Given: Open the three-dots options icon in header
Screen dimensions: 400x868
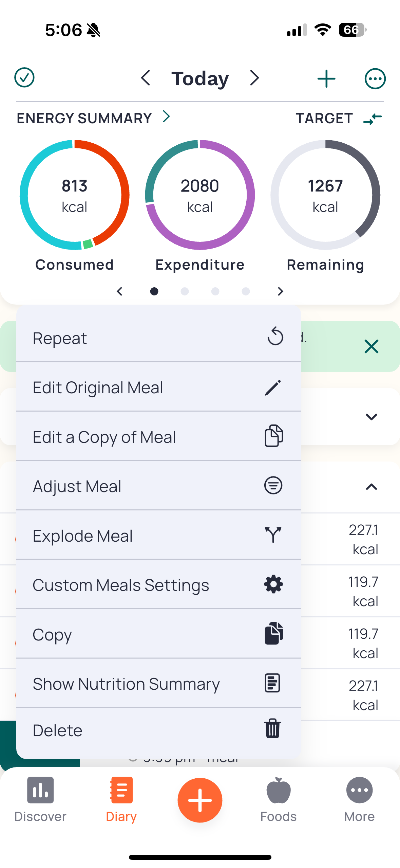Looking at the screenshot, I should pos(375,79).
